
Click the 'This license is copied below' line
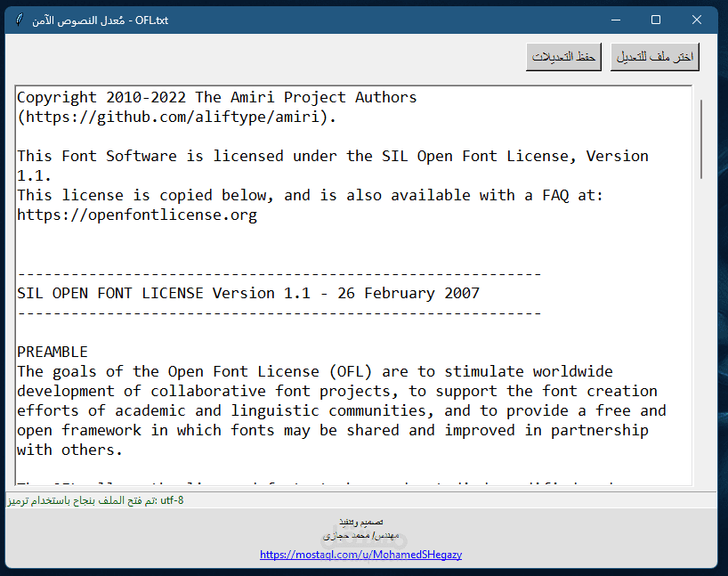(310, 196)
